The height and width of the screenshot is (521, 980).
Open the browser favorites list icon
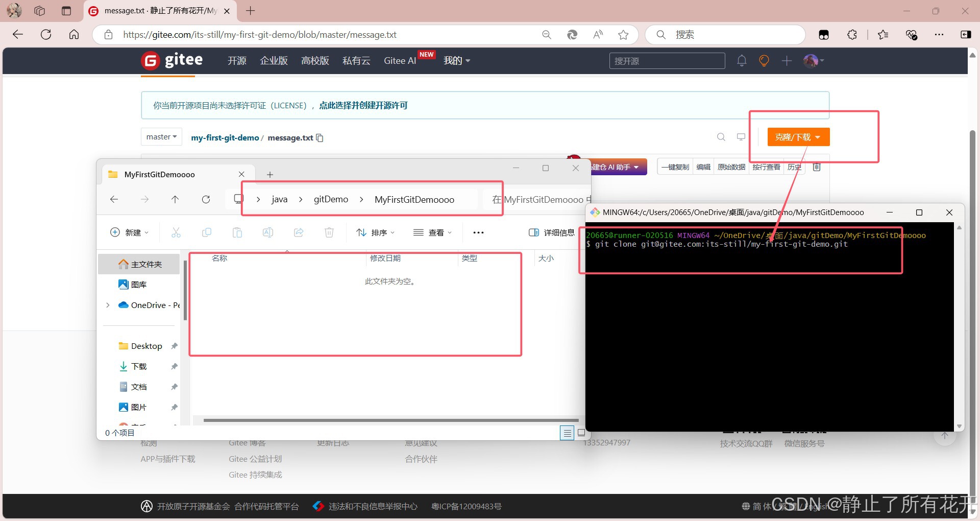[883, 35]
